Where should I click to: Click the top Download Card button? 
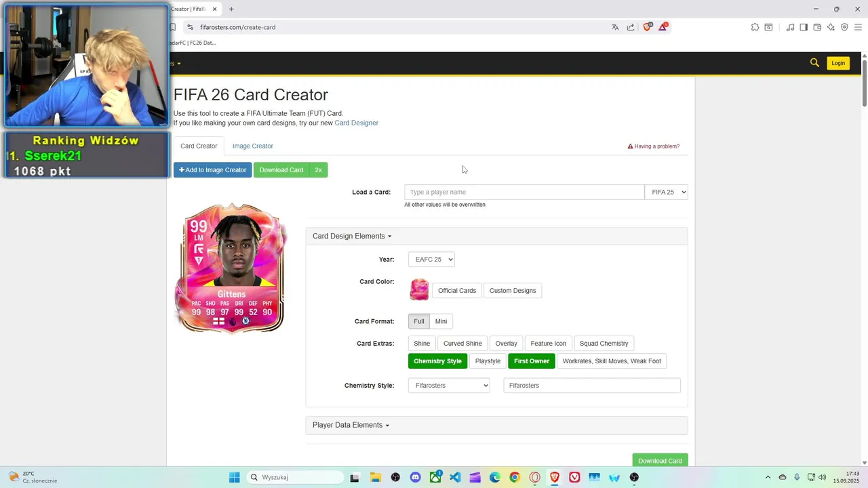(281, 170)
